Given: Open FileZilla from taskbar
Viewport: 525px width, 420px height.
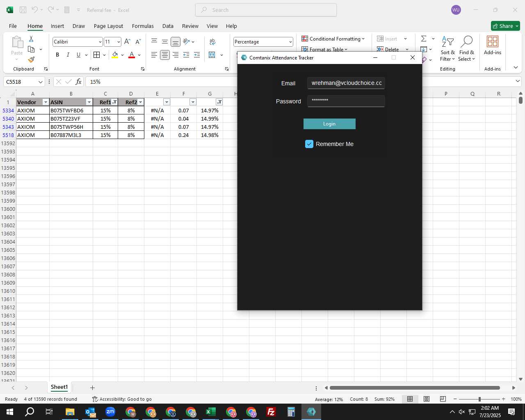Looking at the screenshot, I should tap(271, 412).
